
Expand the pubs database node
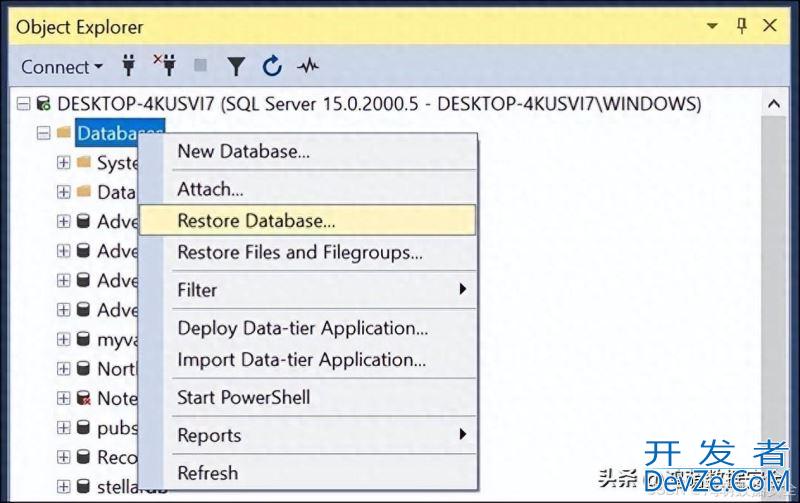(64, 428)
